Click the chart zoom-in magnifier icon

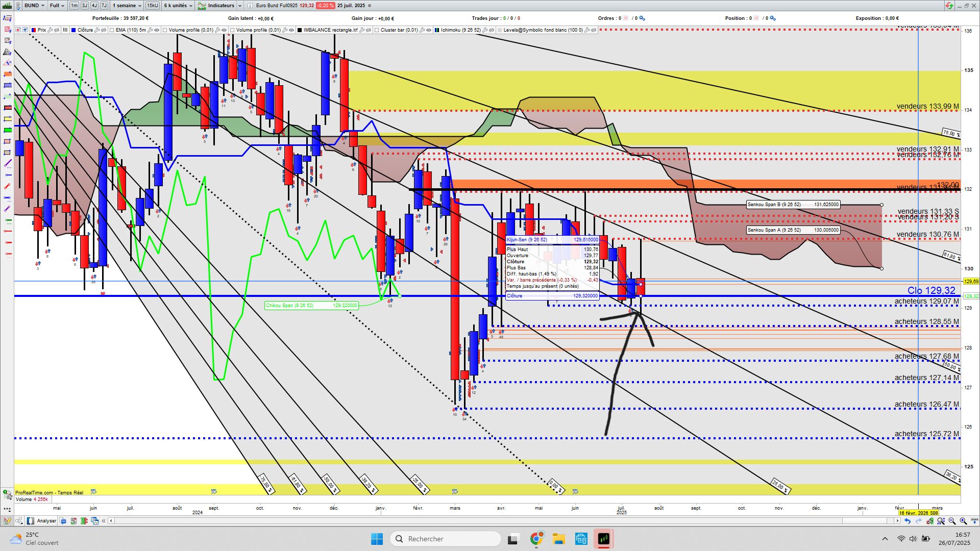point(963,521)
